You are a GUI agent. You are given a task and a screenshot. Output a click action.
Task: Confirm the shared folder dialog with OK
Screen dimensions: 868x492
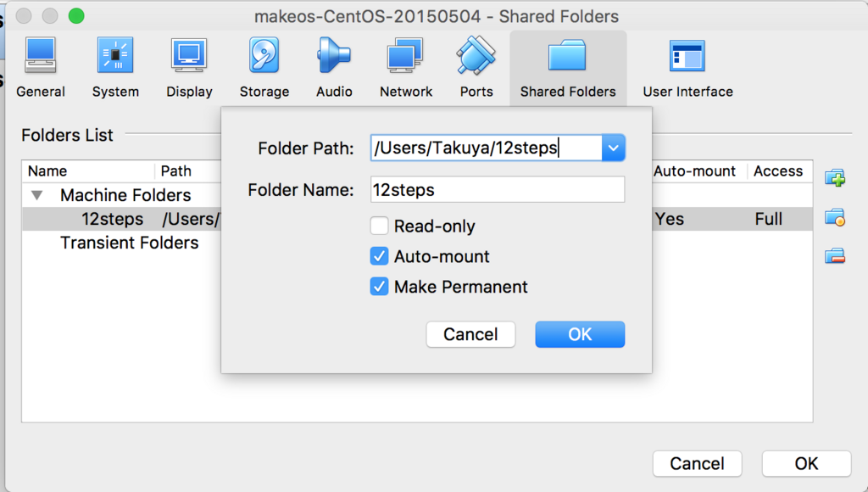pos(580,334)
